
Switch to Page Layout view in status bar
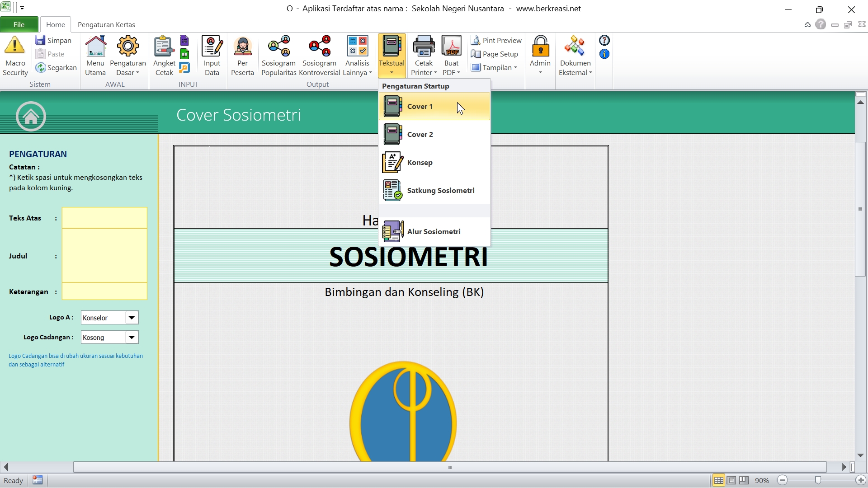point(731,480)
